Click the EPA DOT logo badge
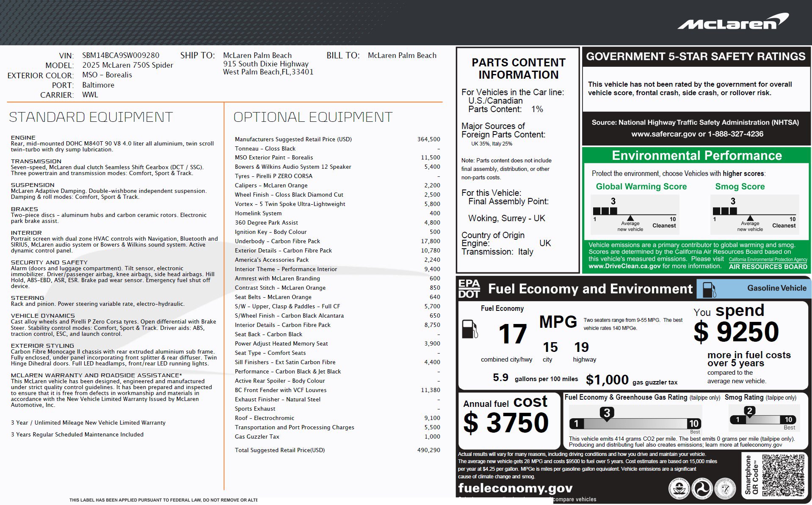This screenshot has width=812, height=505. 469,289
